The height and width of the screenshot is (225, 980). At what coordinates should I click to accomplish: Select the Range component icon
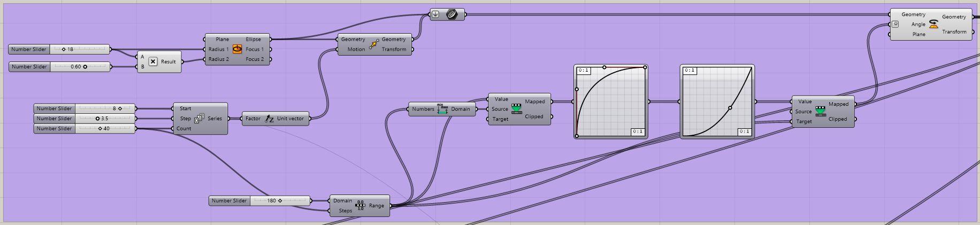[360, 206]
